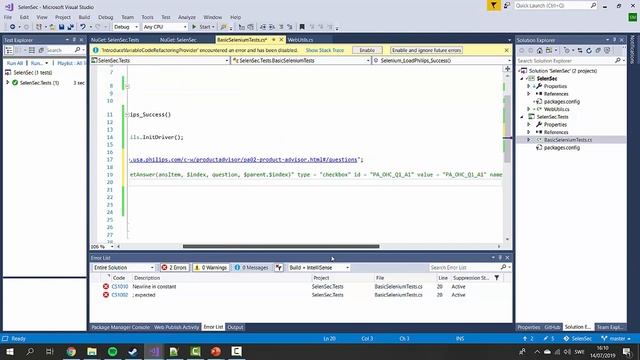This screenshot has height=360, width=640.
Task: Open the File menu
Action: click(x=8, y=17)
